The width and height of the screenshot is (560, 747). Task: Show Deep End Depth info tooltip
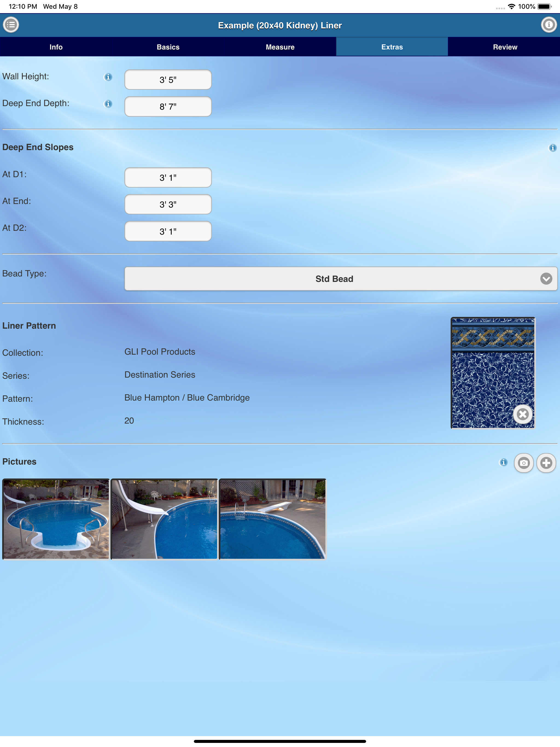tap(108, 104)
